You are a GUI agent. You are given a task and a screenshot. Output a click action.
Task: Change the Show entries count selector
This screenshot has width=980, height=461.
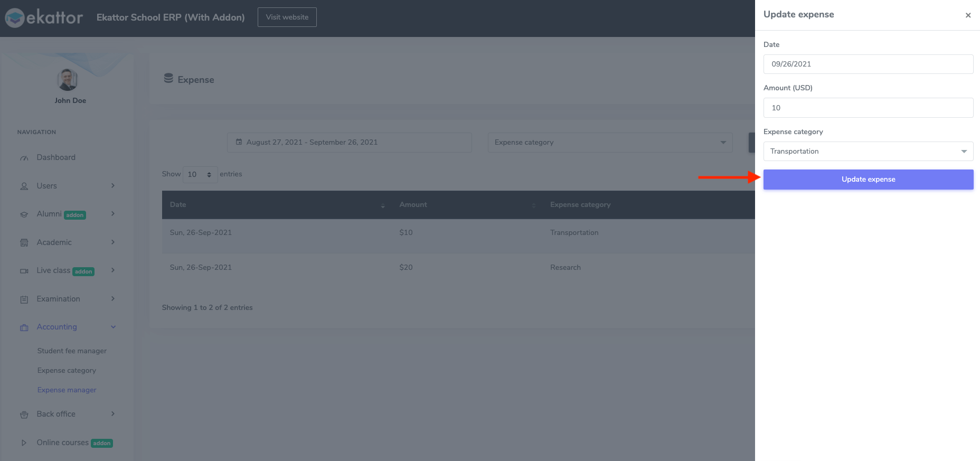200,174
